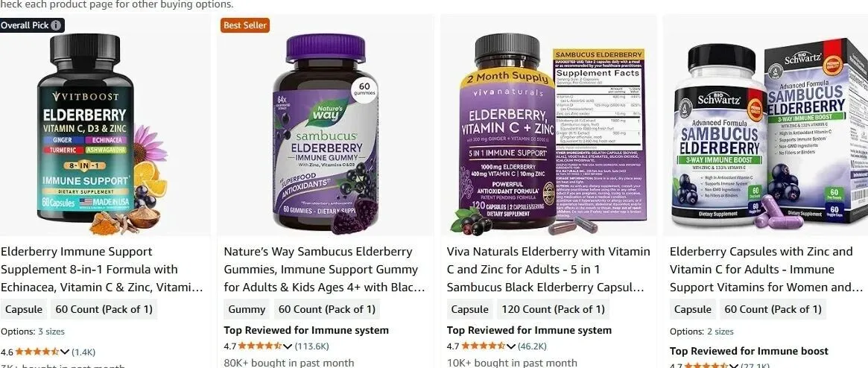Open the Vitboost Elderberry Immune Support title
Screen dimensions: 868x368
pos(102,270)
